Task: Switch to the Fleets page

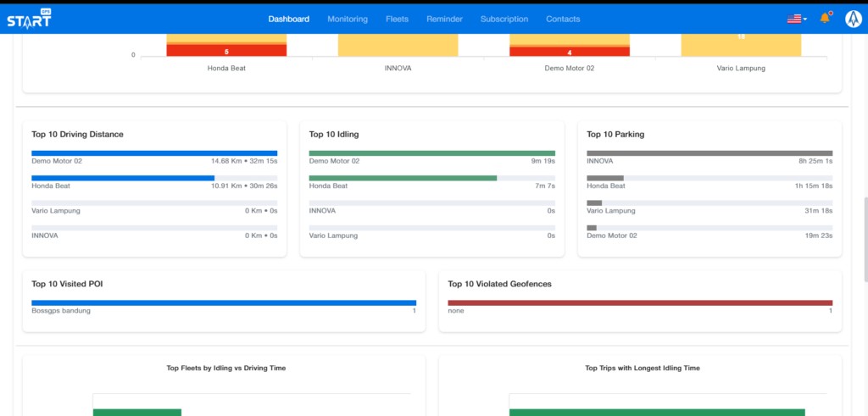Action: pyautogui.click(x=397, y=19)
